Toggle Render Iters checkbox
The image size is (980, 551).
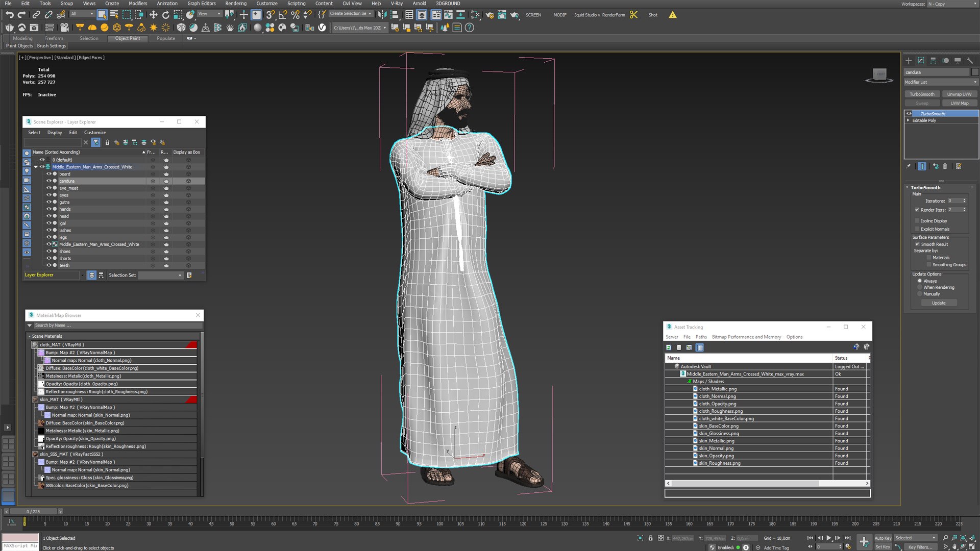(917, 210)
